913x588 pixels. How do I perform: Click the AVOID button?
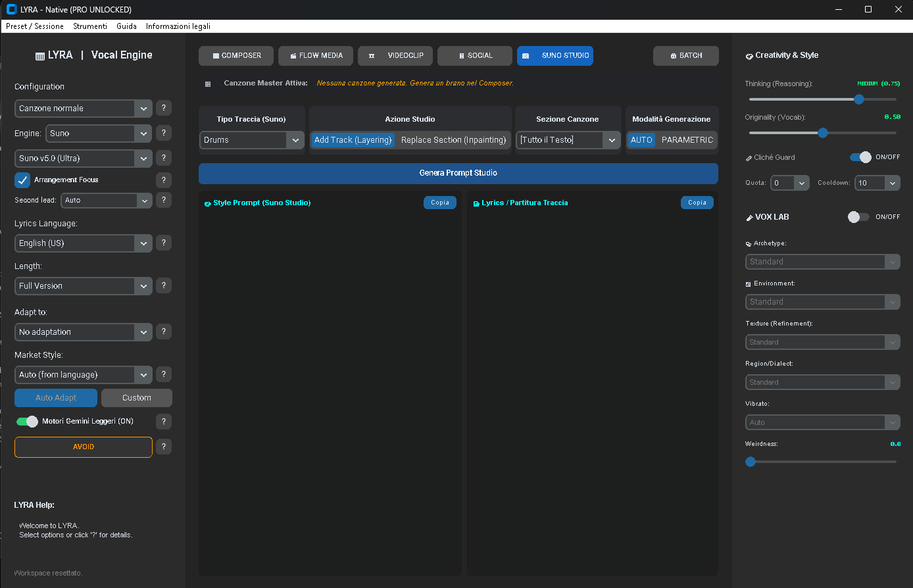click(x=84, y=447)
